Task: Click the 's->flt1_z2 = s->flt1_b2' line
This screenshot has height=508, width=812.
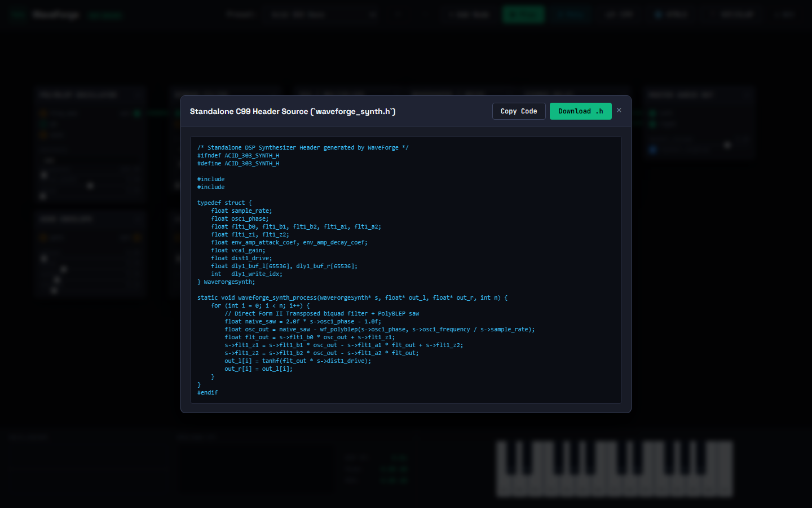Action: (x=321, y=353)
